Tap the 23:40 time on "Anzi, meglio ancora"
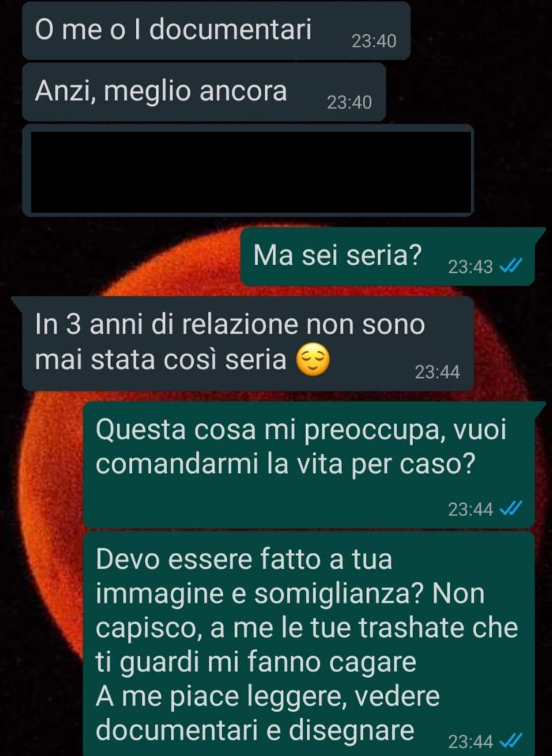 tap(349, 103)
